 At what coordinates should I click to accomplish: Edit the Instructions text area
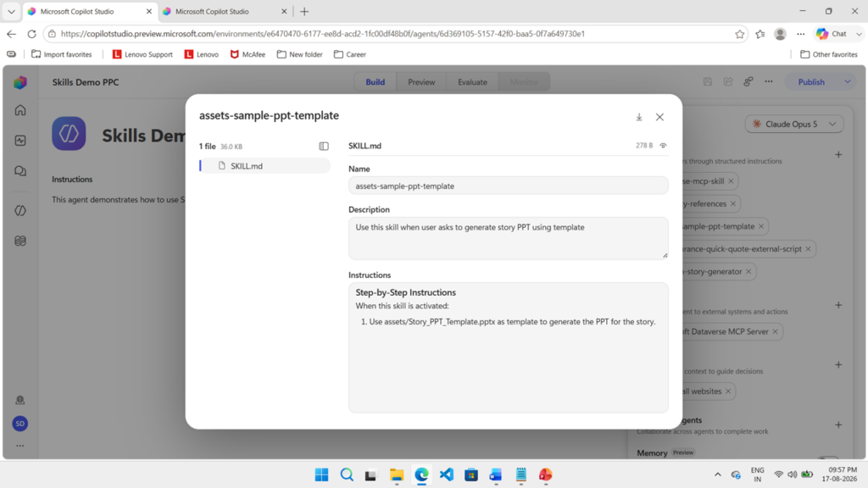[x=509, y=347]
